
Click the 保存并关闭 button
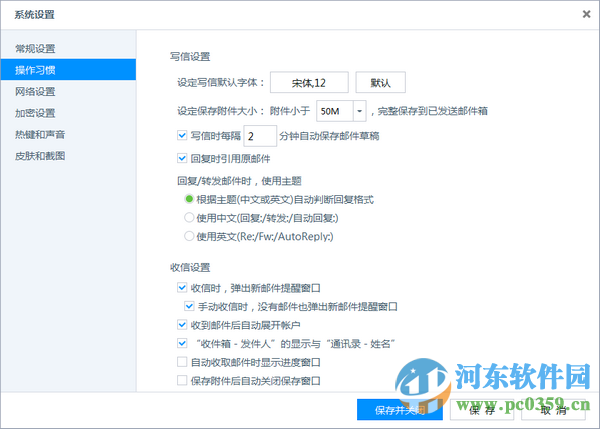[x=400, y=410]
